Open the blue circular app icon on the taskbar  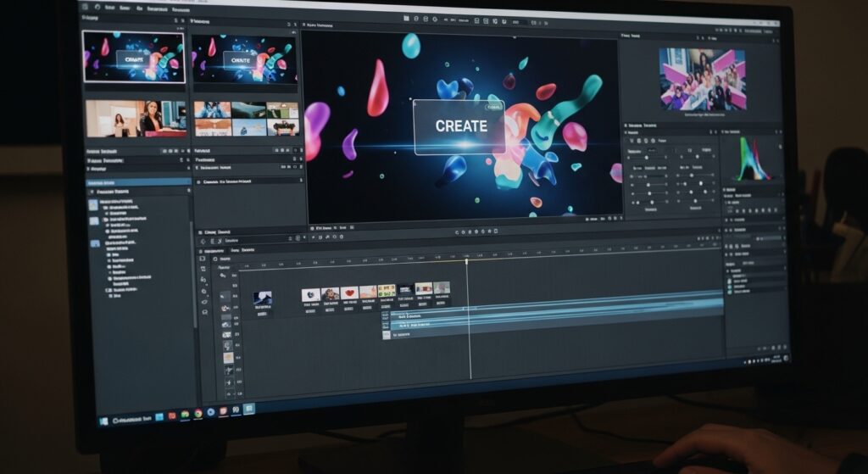(x=211, y=412)
